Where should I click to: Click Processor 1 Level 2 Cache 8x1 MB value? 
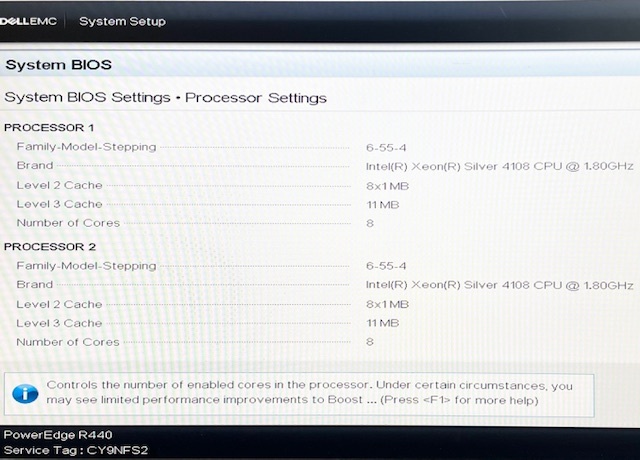click(x=387, y=187)
